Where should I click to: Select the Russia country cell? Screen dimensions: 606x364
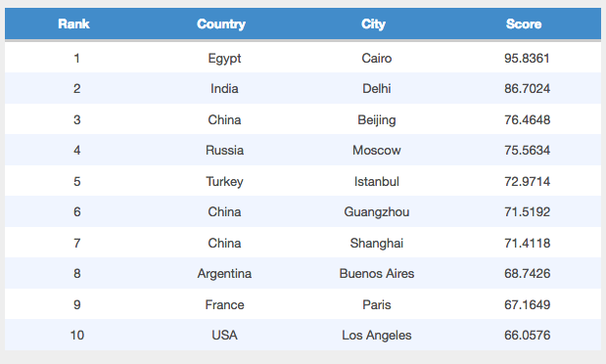click(224, 150)
